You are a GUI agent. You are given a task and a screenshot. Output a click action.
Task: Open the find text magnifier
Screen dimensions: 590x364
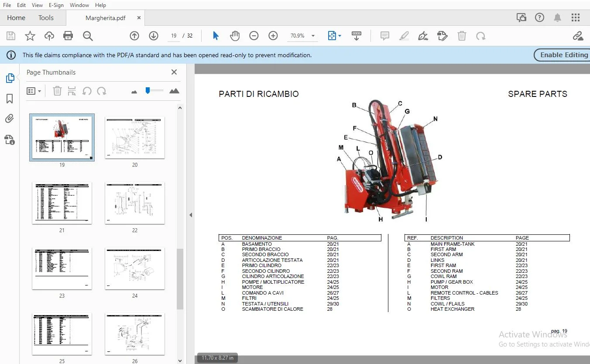click(x=88, y=36)
